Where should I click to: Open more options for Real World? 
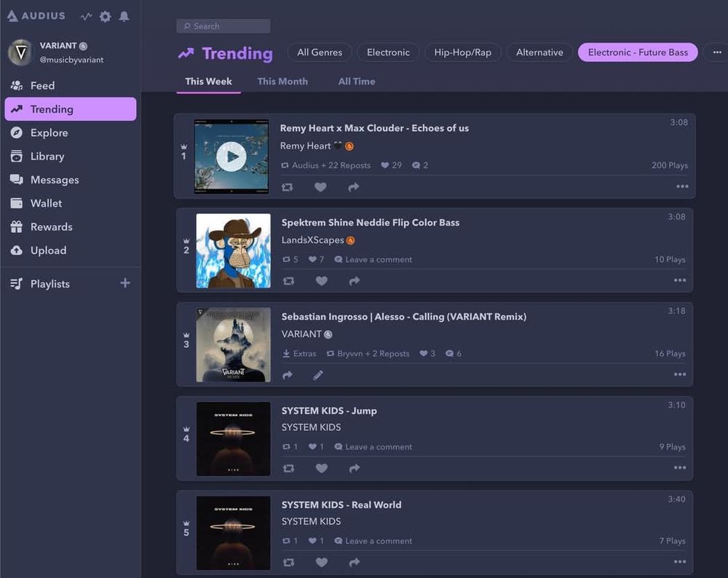point(680,562)
